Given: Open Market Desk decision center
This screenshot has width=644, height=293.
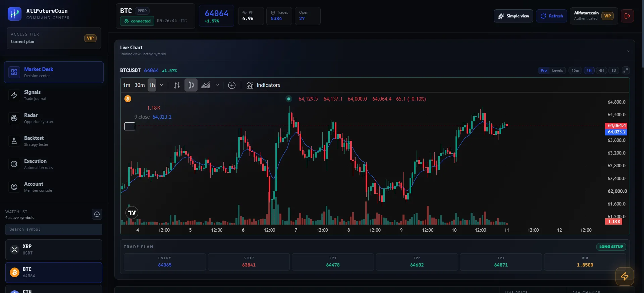Looking at the screenshot, I should coord(54,72).
